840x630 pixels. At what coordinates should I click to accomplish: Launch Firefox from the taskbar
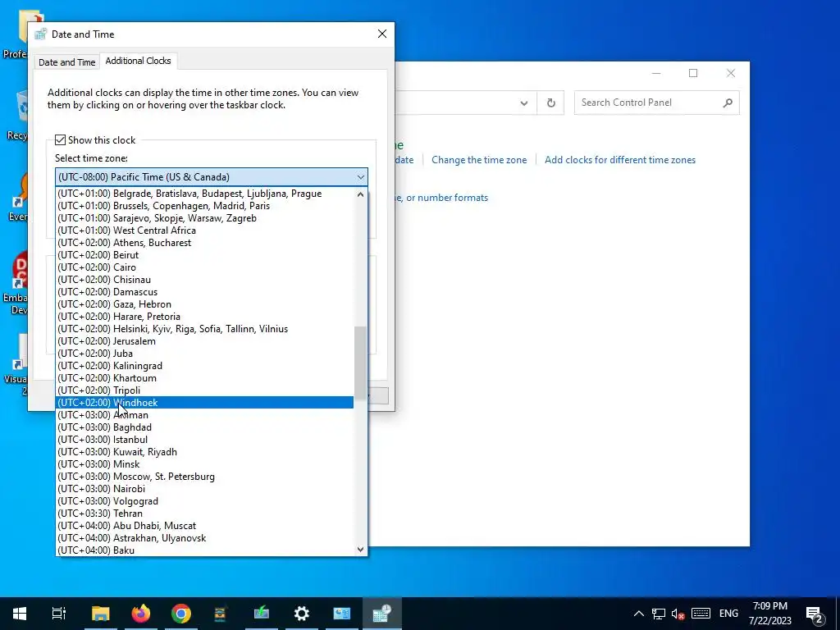pos(141,614)
